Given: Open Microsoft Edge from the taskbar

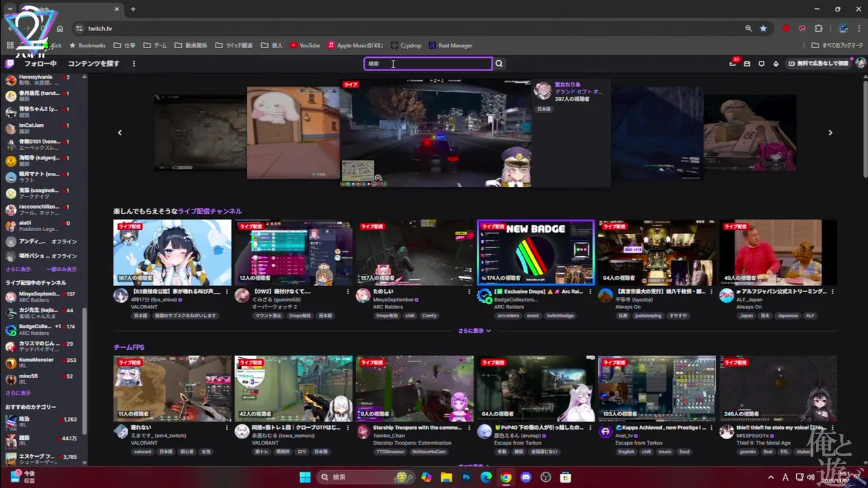Looking at the screenshot, I should [486, 477].
